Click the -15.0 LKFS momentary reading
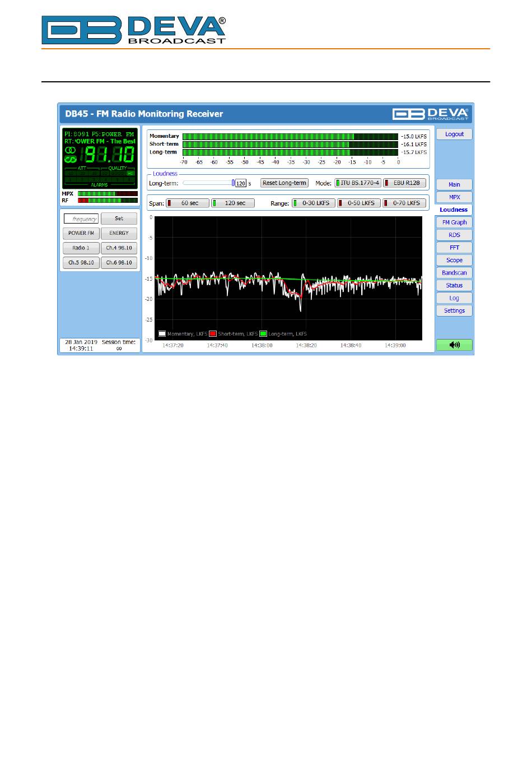 click(414, 137)
